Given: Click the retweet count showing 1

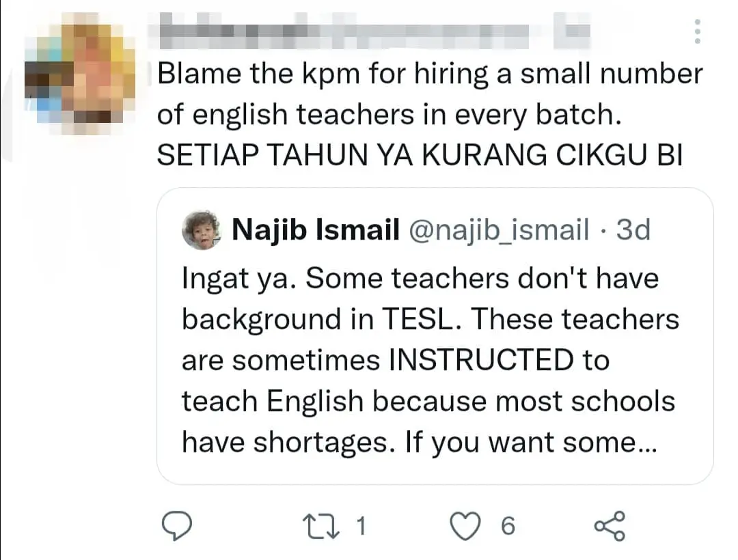Looking at the screenshot, I should click(x=362, y=527).
